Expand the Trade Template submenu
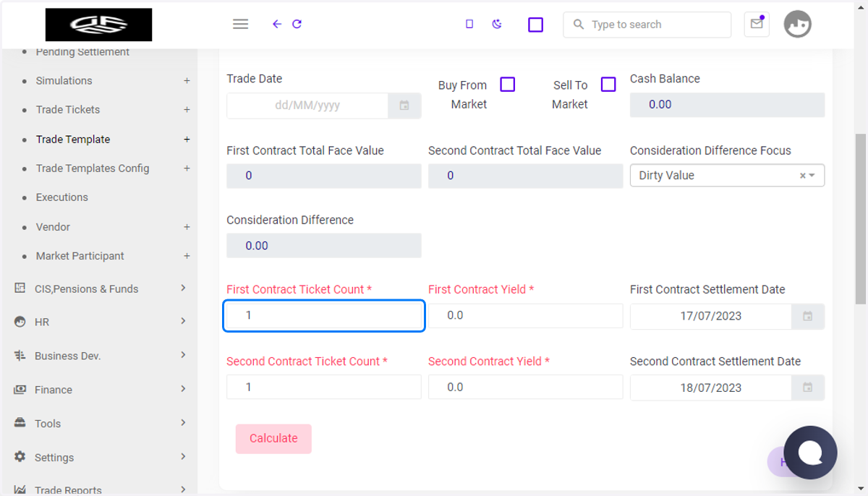This screenshot has height=496, width=868. (x=187, y=140)
